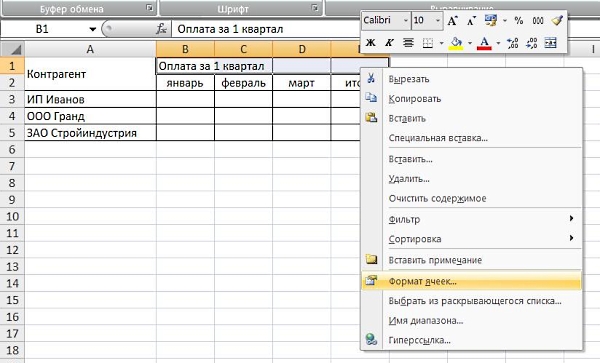
Task: Open Clipboard group dialog launcher
Action: click(x=150, y=8)
